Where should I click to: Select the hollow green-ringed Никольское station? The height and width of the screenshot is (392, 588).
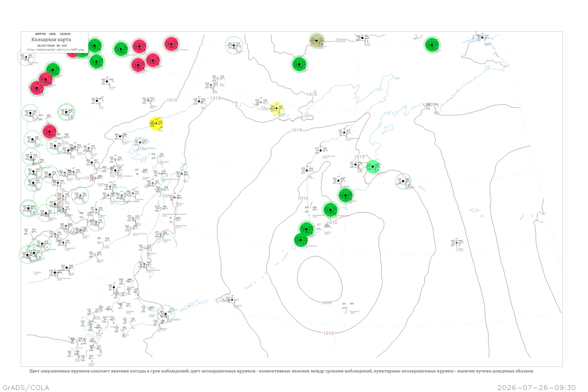pyautogui.click(x=403, y=181)
